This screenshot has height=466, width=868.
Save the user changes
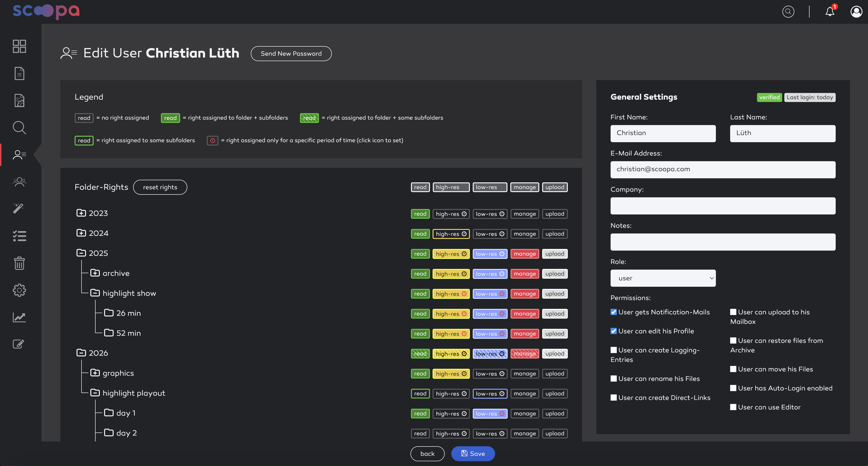(x=473, y=454)
